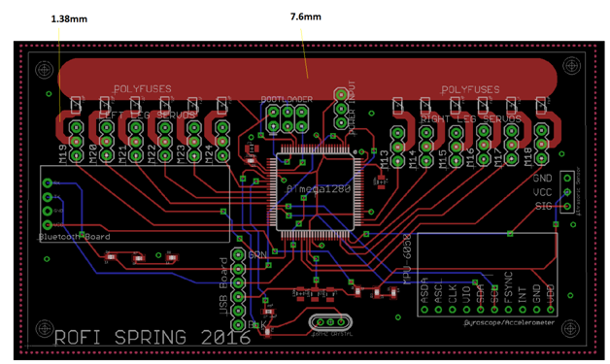Click the top pad of the M19 servo header
610x364 pixels.
[77, 127]
